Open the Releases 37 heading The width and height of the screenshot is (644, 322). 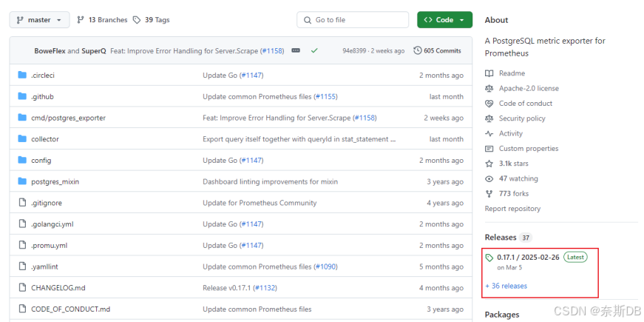(x=509, y=238)
